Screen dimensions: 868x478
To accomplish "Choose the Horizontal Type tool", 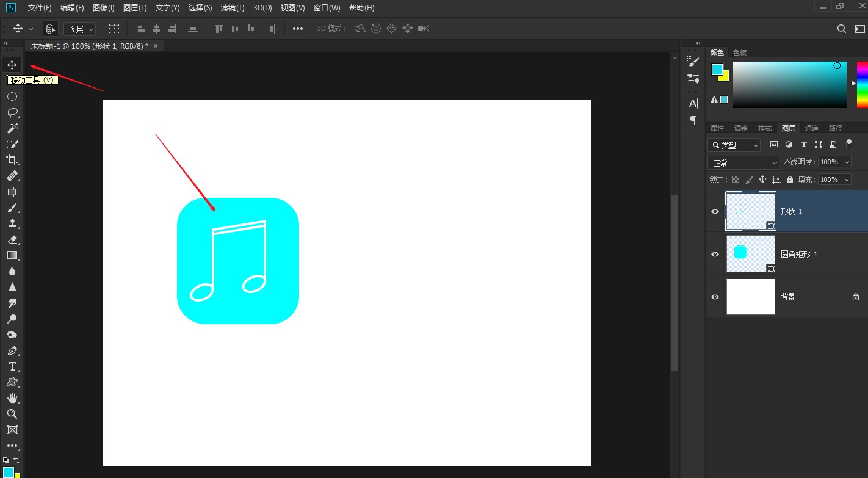I will (12, 366).
